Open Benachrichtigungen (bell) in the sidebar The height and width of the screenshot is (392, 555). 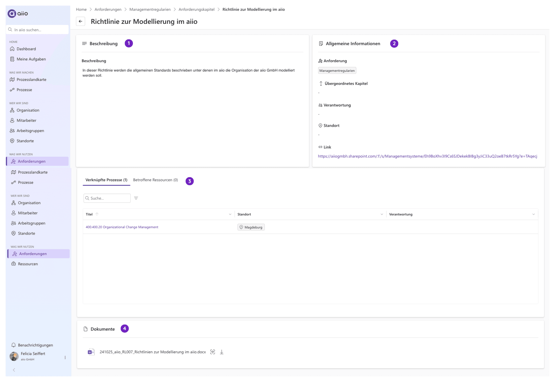coord(35,345)
